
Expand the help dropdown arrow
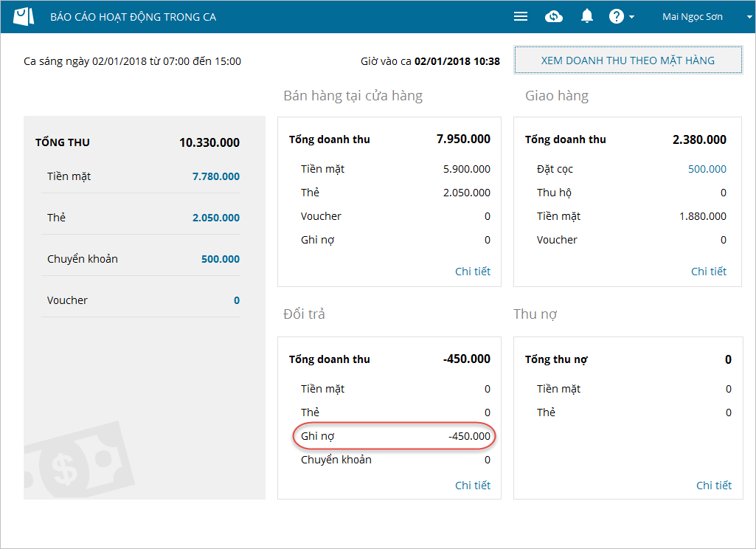click(632, 17)
